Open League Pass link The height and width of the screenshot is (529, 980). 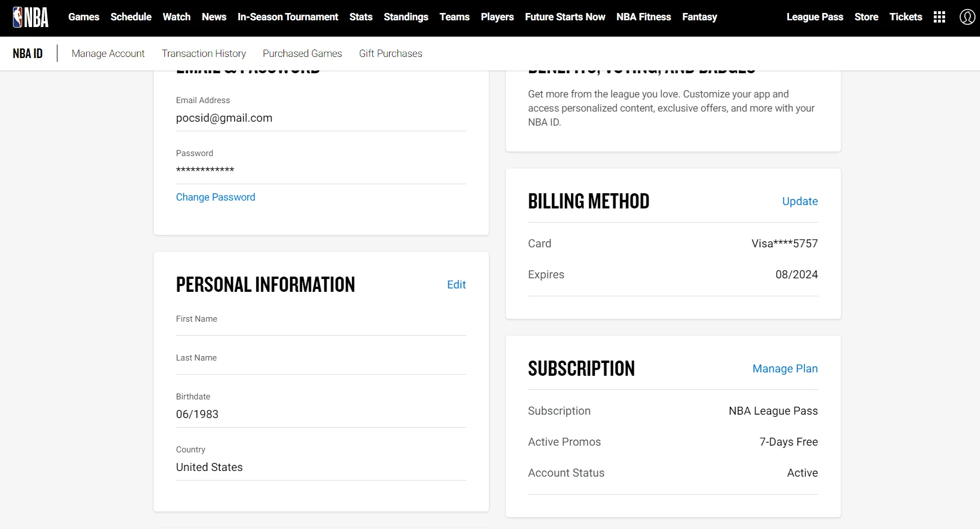point(815,17)
